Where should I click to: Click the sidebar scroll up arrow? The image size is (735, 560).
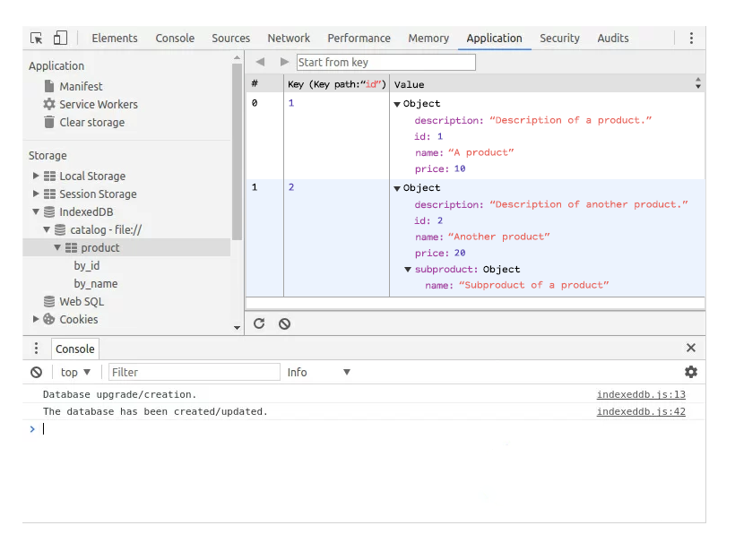[237, 57]
